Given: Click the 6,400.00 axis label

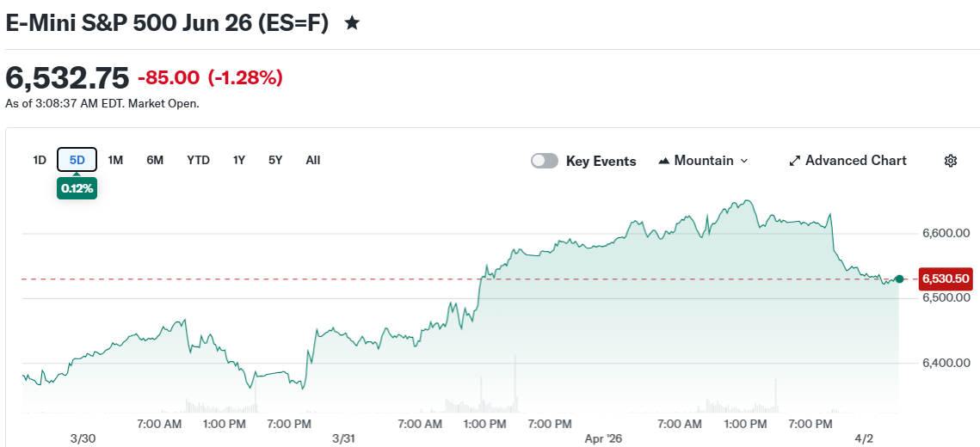Looking at the screenshot, I should [946, 363].
